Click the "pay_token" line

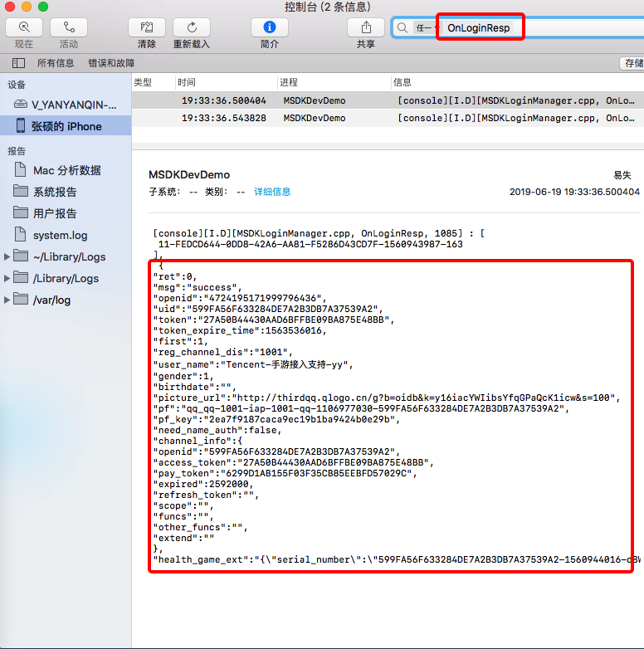point(285,473)
